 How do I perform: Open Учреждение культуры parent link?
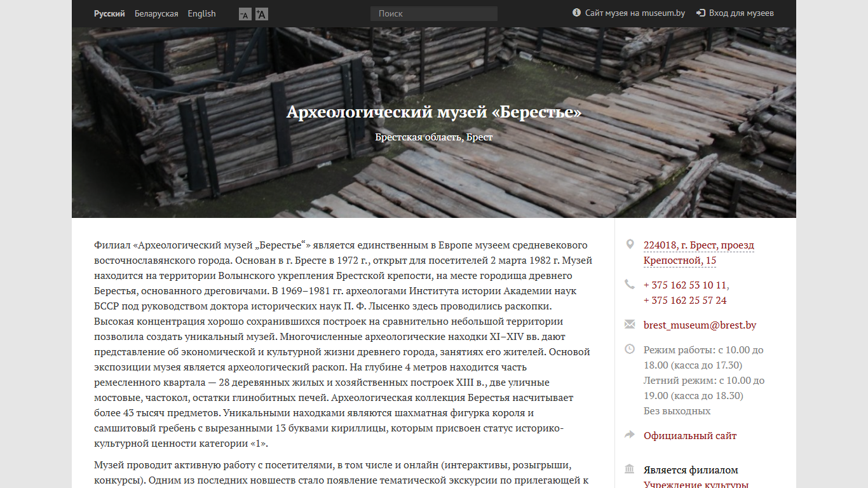pyautogui.click(x=696, y=485)
